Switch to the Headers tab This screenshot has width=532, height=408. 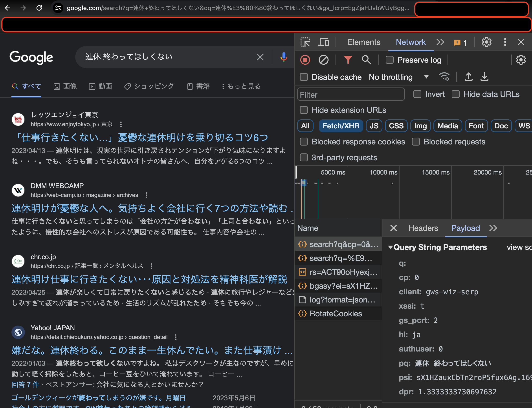click(x=423, y=228)
